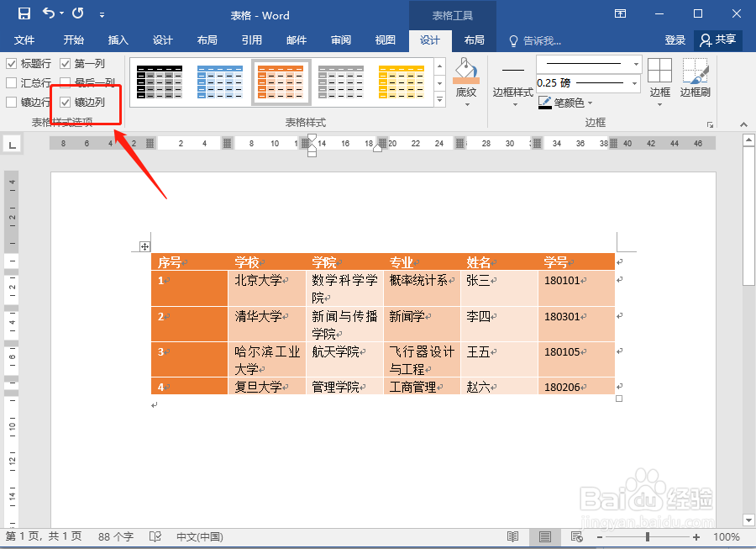Click the table resize handle square
The height and width of the screenshot is (549, 756).
click(619, 399)
